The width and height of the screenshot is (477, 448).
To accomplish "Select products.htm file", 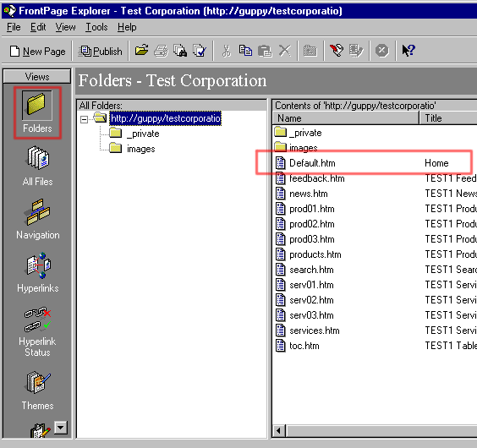I will 315,254.
